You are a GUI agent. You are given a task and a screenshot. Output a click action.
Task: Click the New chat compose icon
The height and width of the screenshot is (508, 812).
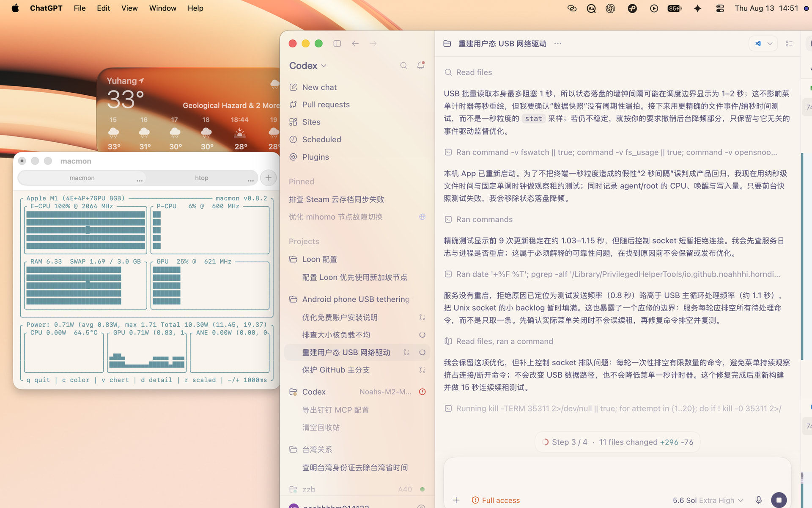coord(293,87)
